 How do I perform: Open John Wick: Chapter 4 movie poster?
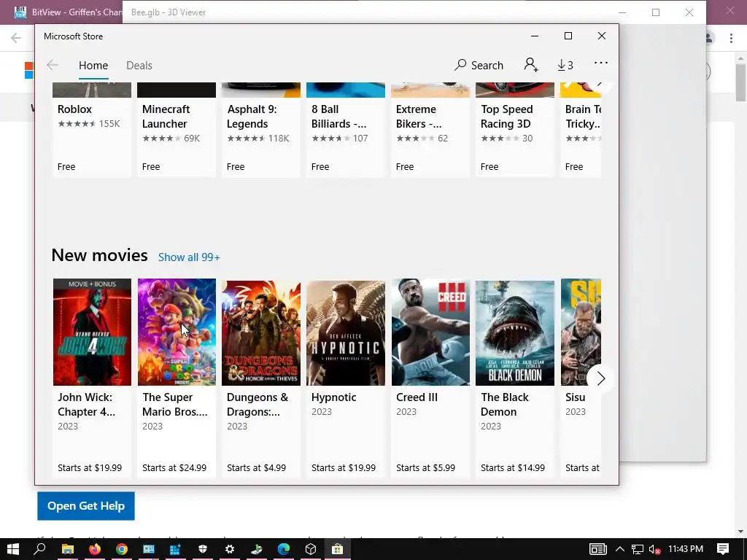92,332
